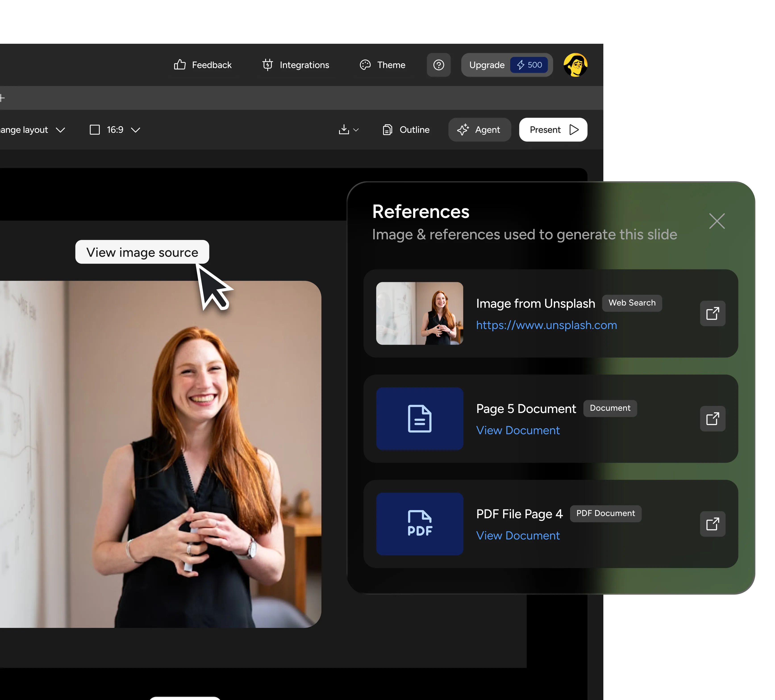Click the plus icon on the tab bar

2,98
